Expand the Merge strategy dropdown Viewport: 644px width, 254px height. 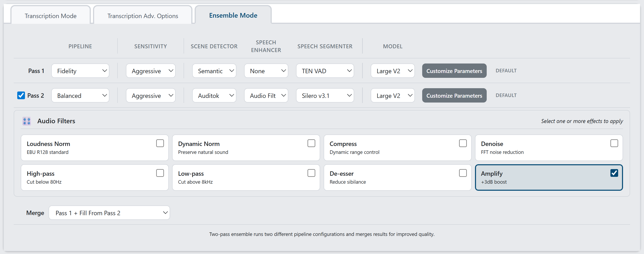point(109,213)
